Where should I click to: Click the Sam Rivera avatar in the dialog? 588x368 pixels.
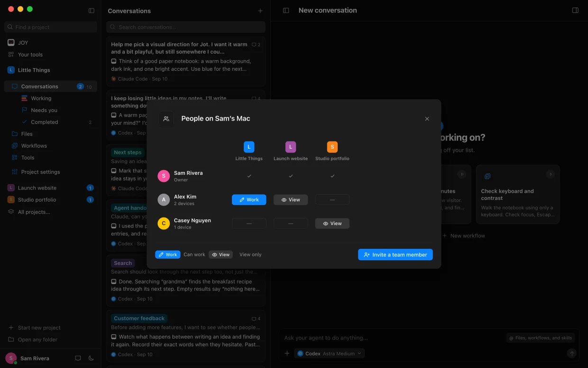pyautogui.click(x=164, y=176)
